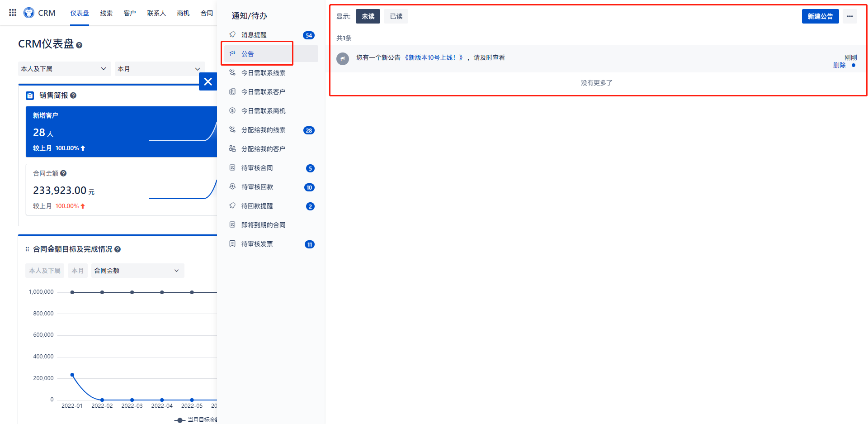Image resolution: width=868 pixels, height=424 pixels.
Task: Select 公告 in notification list
Action: pyautogui.click(x=271, y=53)
